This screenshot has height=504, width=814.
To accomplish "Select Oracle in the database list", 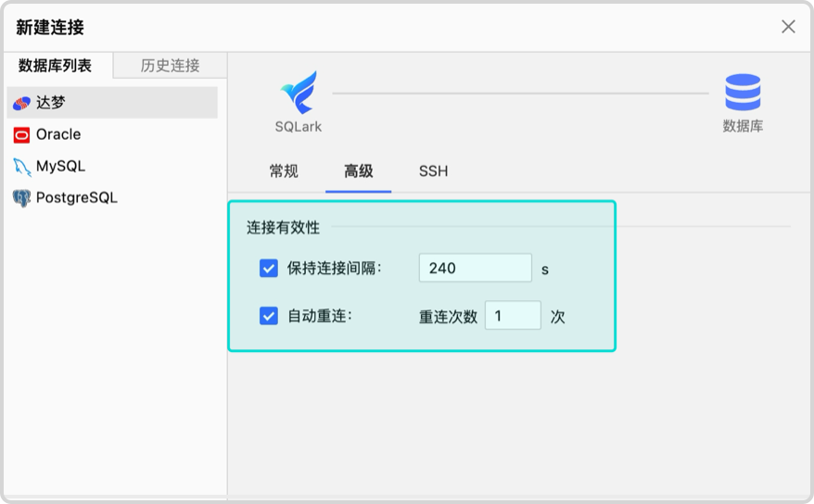I will (112, 135).
